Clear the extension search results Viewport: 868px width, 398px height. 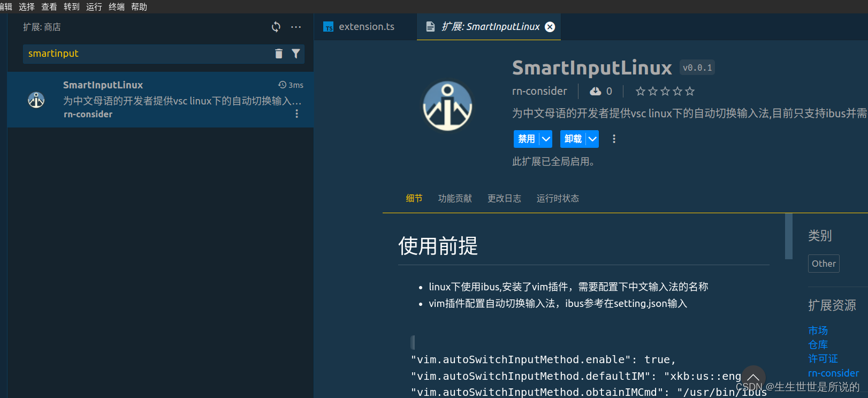pyautogui.click(x=279, y=54)
